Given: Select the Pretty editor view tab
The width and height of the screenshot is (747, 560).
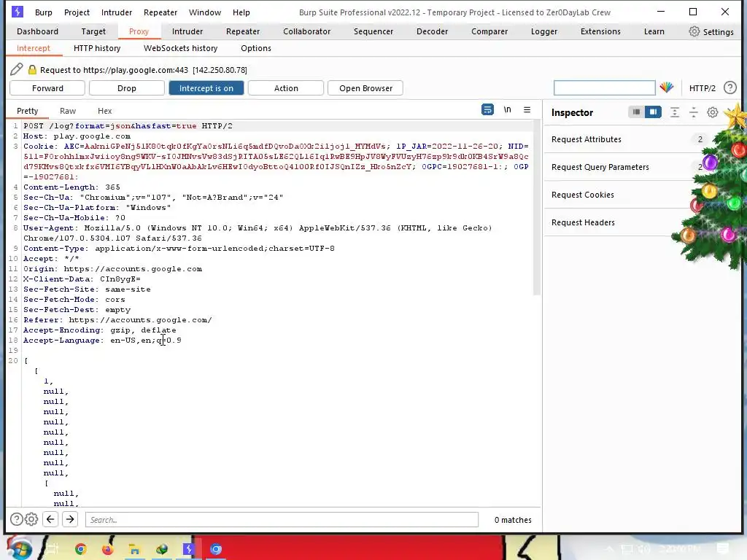Looking at the screenshot, I should point(27,111).
